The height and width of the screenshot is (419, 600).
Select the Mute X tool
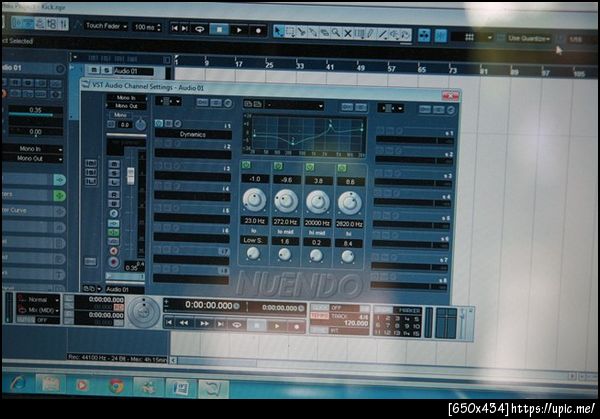coord(347,34)
